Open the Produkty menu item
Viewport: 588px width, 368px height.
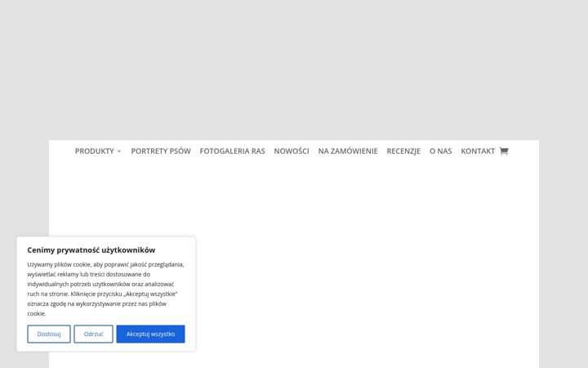click(95, 151)
